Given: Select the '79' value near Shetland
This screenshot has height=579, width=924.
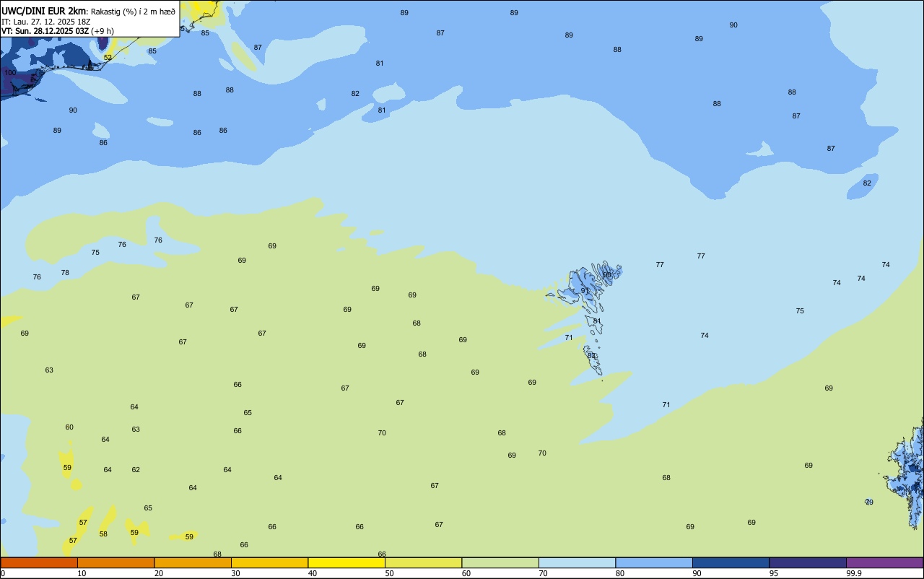Looking at the screenshot, I should coord(869,502).
